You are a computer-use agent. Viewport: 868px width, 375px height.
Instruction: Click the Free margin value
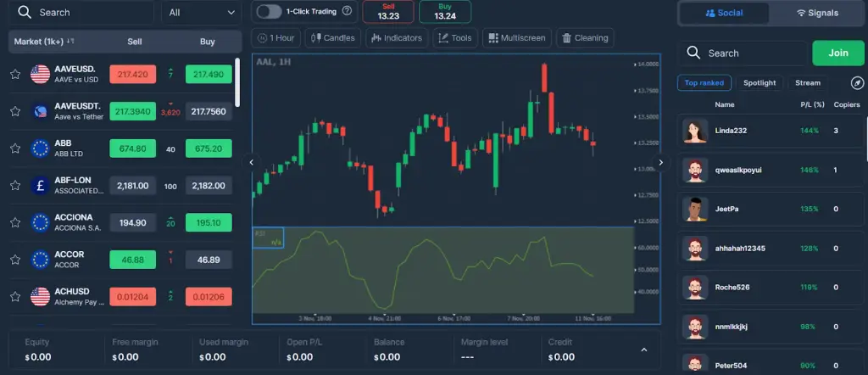click(x=125, y=357)
